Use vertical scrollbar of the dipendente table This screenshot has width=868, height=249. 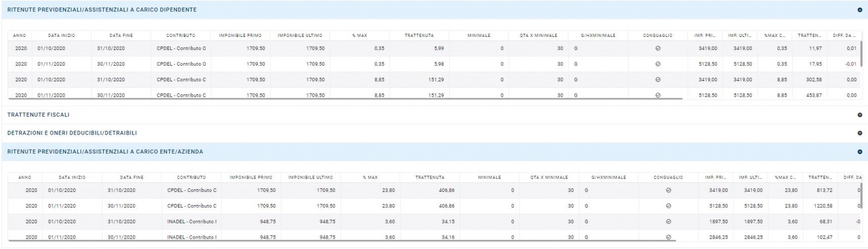click(861, 53)
